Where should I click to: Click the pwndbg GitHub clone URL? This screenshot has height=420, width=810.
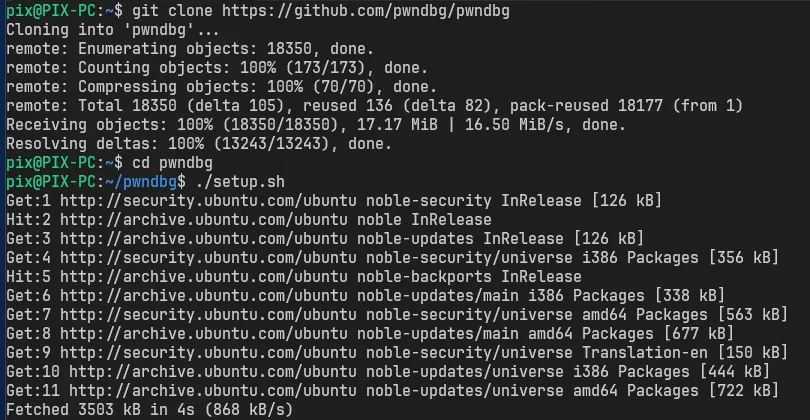click(x=366, y=11)
